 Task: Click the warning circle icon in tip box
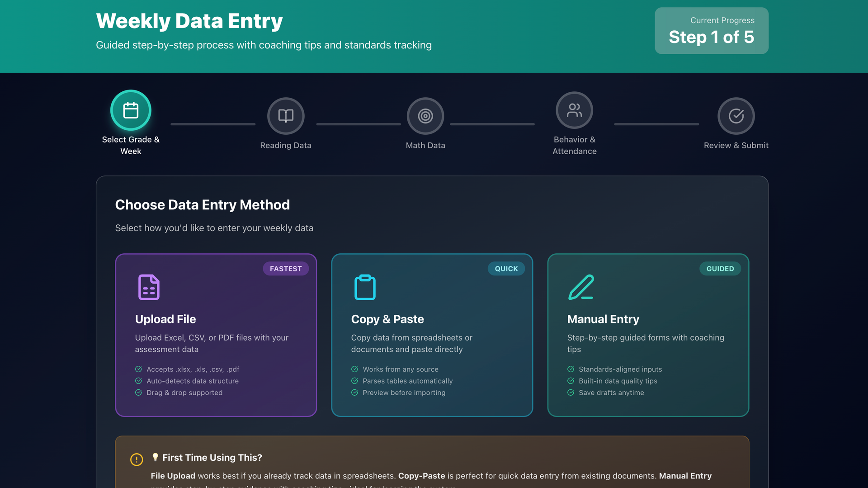point(137,460)
